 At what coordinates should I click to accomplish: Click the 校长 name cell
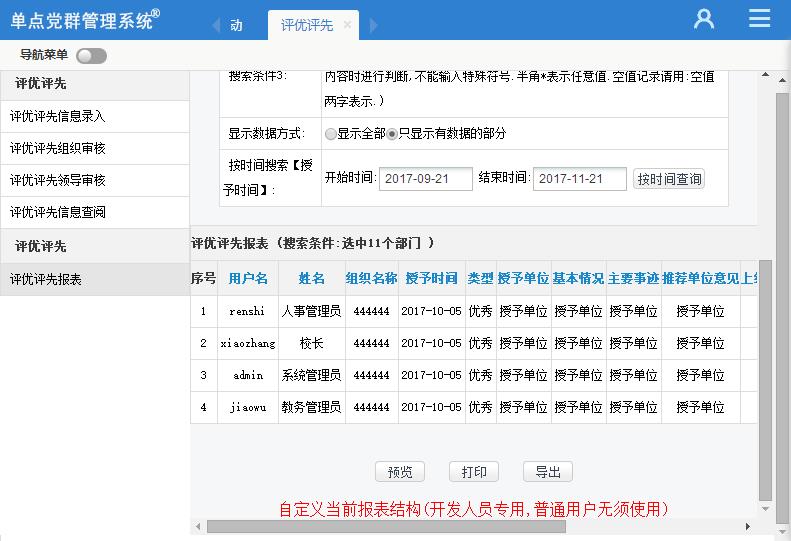pyautogui.click(x=311, y=343)
